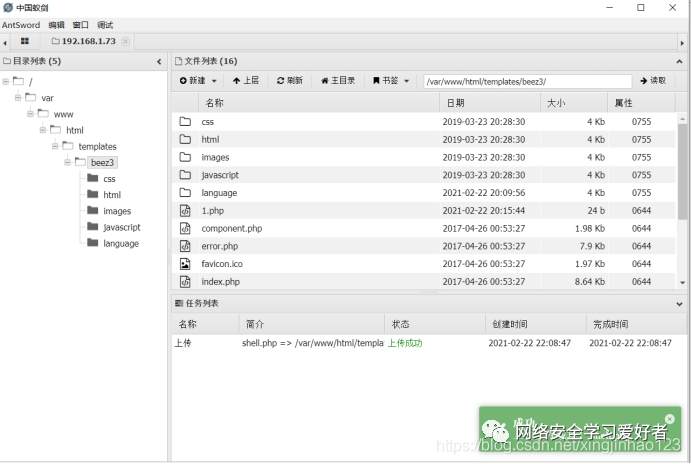Open the 调试 menu
Image resolution: width=691 pixels, height=464 pixels.
pyautogui.click(x=105, y=25)
